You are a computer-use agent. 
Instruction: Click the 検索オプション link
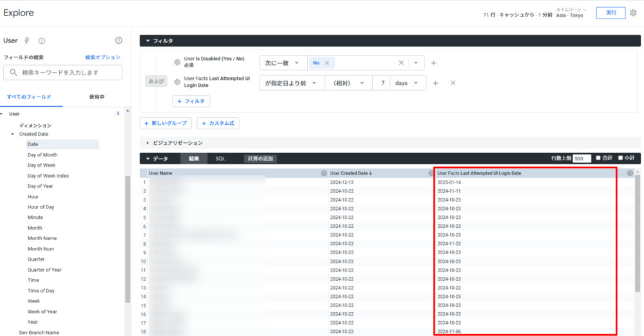[103, 57]
